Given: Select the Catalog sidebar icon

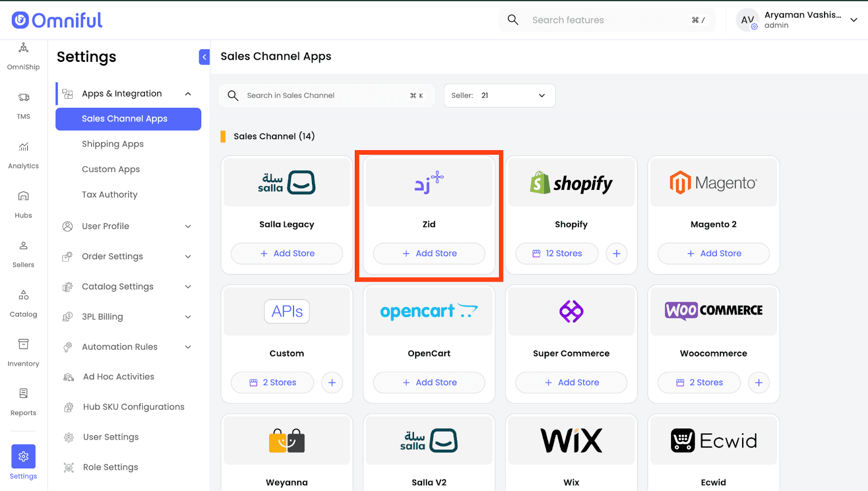Looking at the screenshot, I should pos(23,296).
